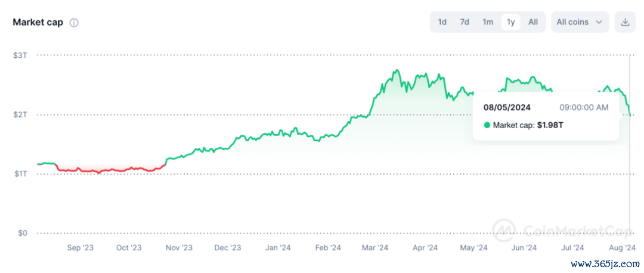This screenshot has width=644, height=273.
Task: Select the 1y time range
Action: click(x=511, y=22)
